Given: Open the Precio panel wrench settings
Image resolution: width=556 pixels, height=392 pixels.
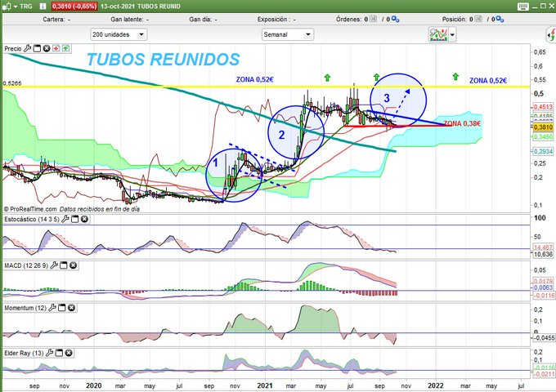Looking at the screenshot, I should (27, 48).
